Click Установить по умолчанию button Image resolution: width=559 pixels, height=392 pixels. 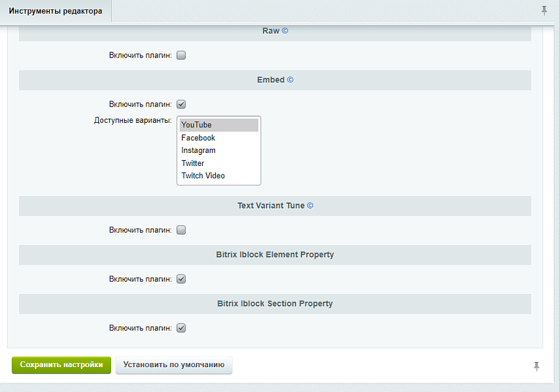click(x=174, y=365)
